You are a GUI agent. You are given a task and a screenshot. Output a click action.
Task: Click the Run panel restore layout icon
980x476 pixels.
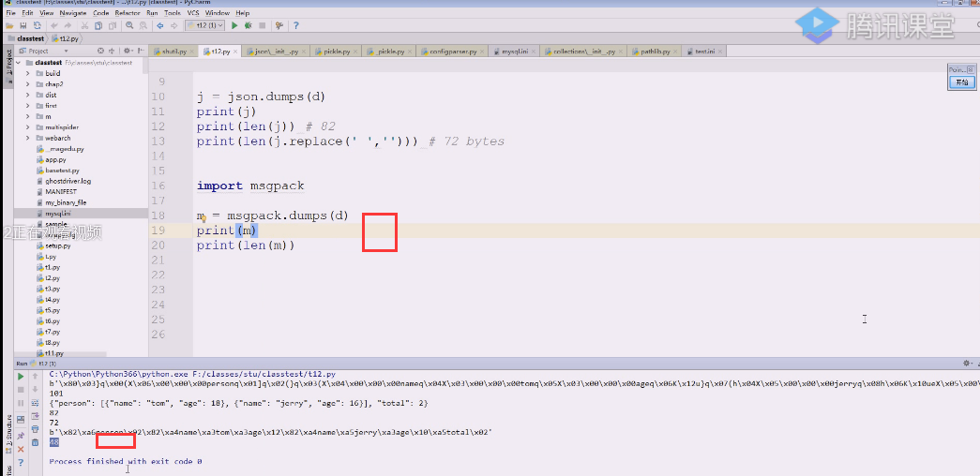21,419
